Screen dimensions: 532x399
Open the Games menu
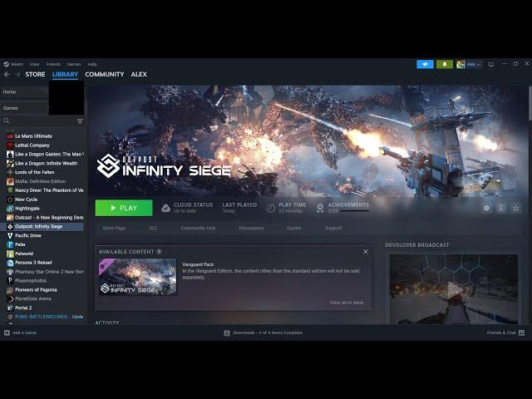click(74, 64)
